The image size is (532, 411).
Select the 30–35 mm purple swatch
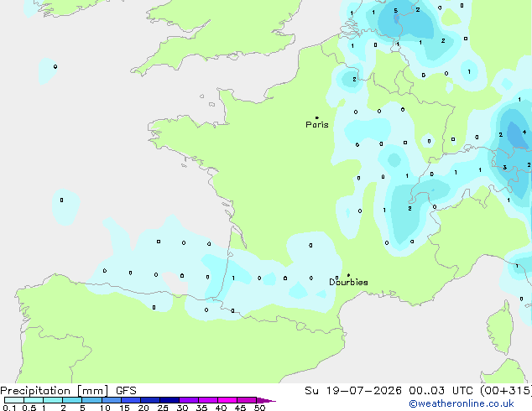click(189, 400)
